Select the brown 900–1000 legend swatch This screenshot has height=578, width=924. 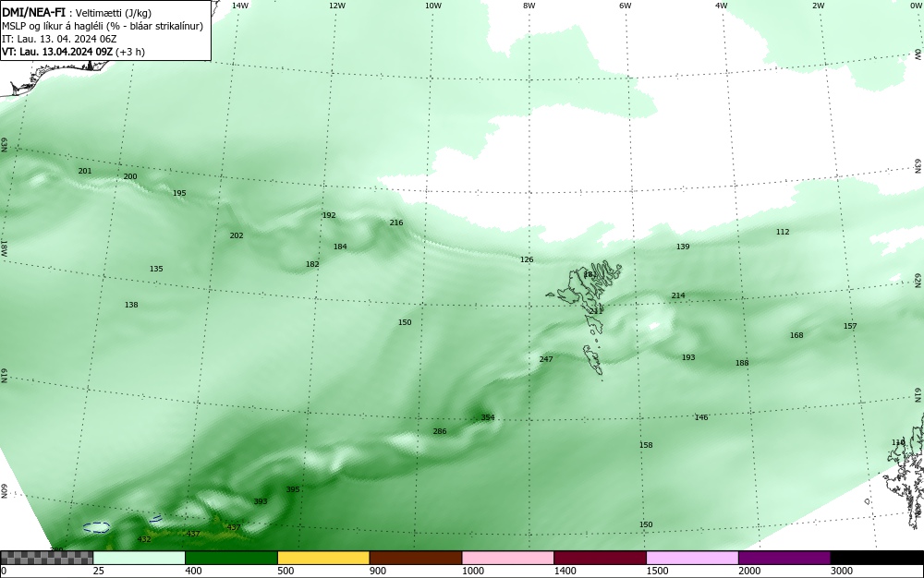point(416,558)
